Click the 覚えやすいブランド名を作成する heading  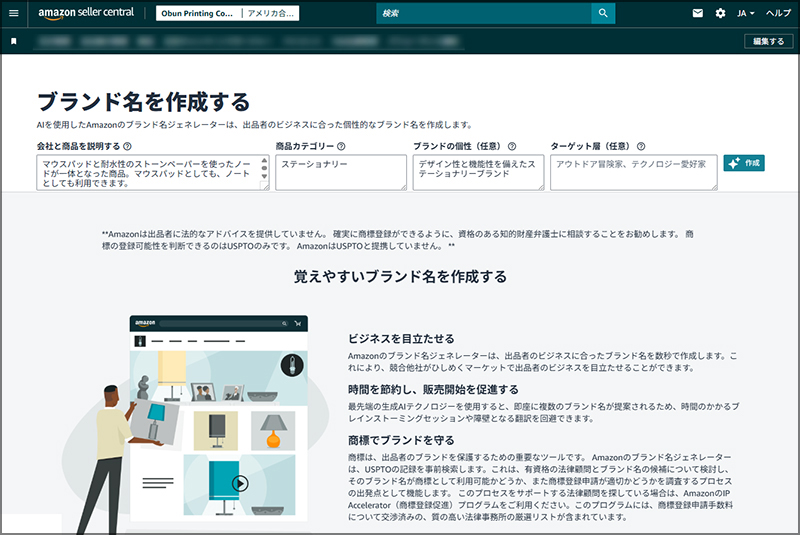pyautogui.click(x=400, y=277)
